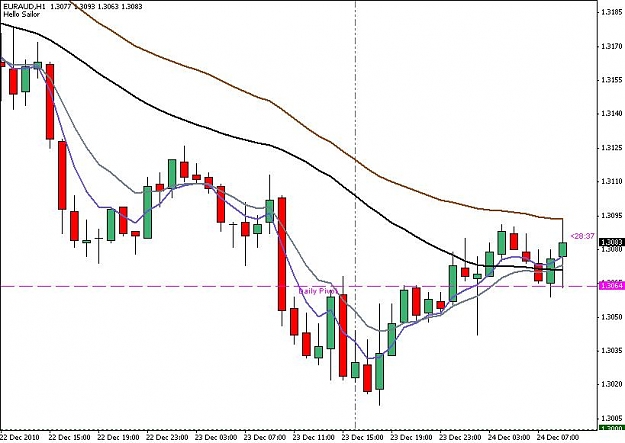Click the 1.3095 price axis label
Screen dimensions: 625x443
(612, 216)
